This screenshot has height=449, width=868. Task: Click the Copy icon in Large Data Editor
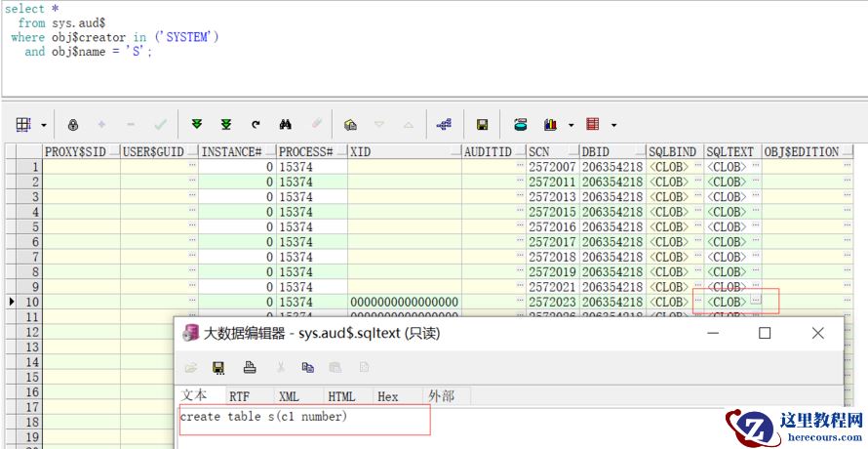pos(308,367)
